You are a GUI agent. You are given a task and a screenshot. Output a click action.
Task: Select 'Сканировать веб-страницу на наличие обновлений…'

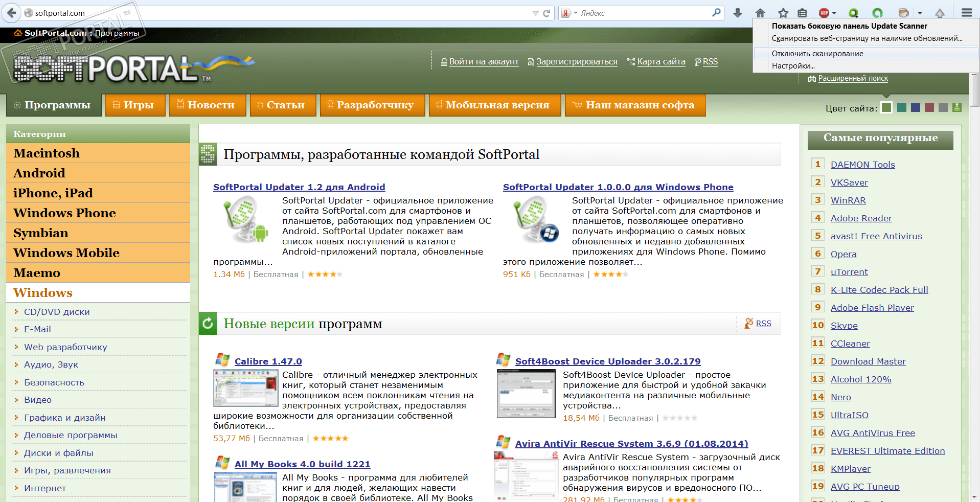point(867,38)
